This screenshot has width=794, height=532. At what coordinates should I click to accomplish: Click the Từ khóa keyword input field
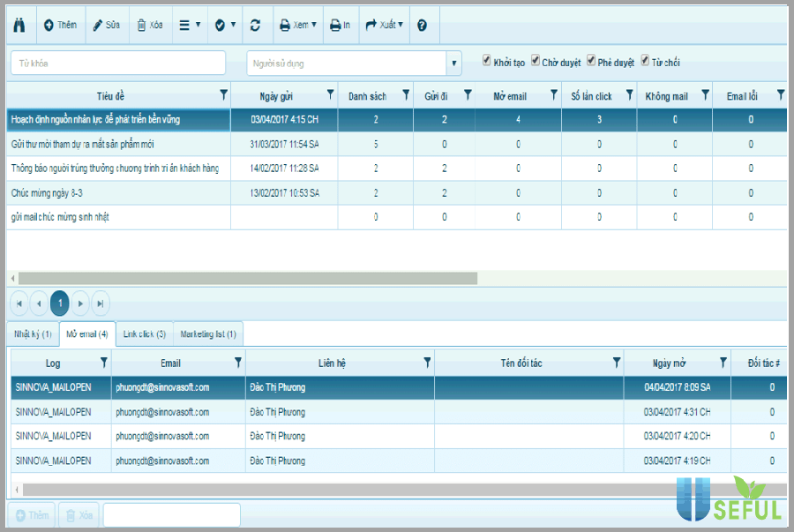(118, 64)
